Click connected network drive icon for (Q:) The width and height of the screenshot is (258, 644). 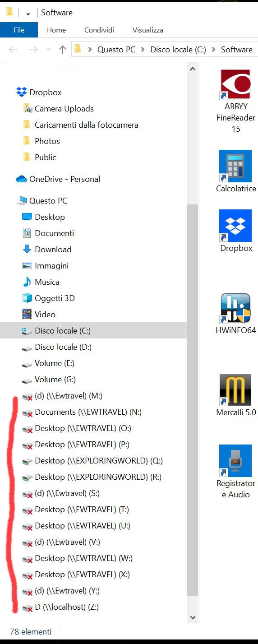[27, 461]
